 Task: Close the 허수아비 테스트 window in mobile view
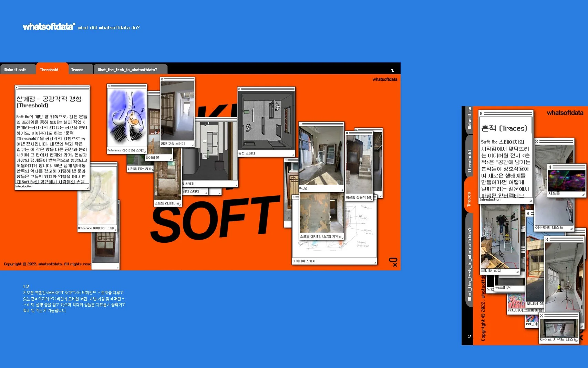pos(537,141)
